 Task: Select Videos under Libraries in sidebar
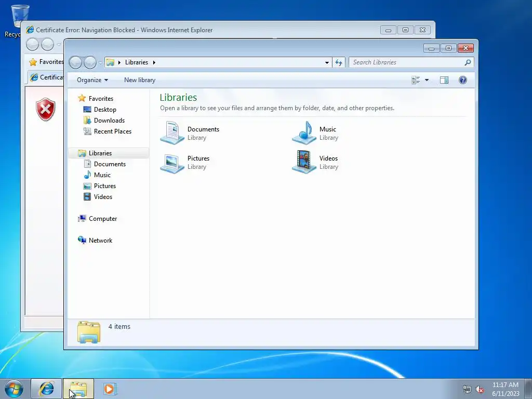pos(103,197)
